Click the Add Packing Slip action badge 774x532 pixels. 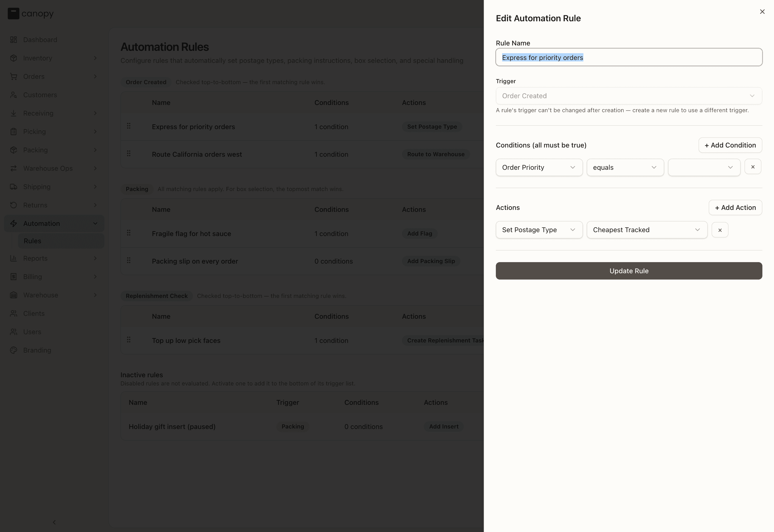point(431,261)
